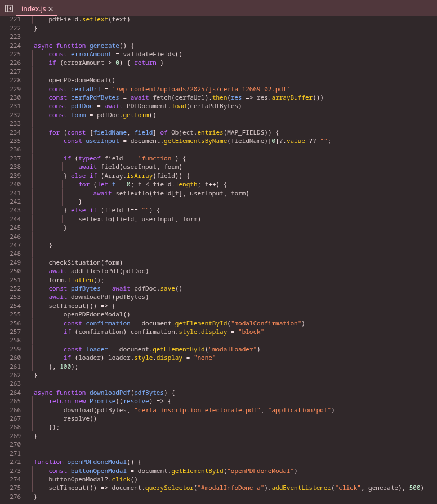Click 'userInput' constant on line 235
This screenshot has width=437, height=504.
point(102,141)
